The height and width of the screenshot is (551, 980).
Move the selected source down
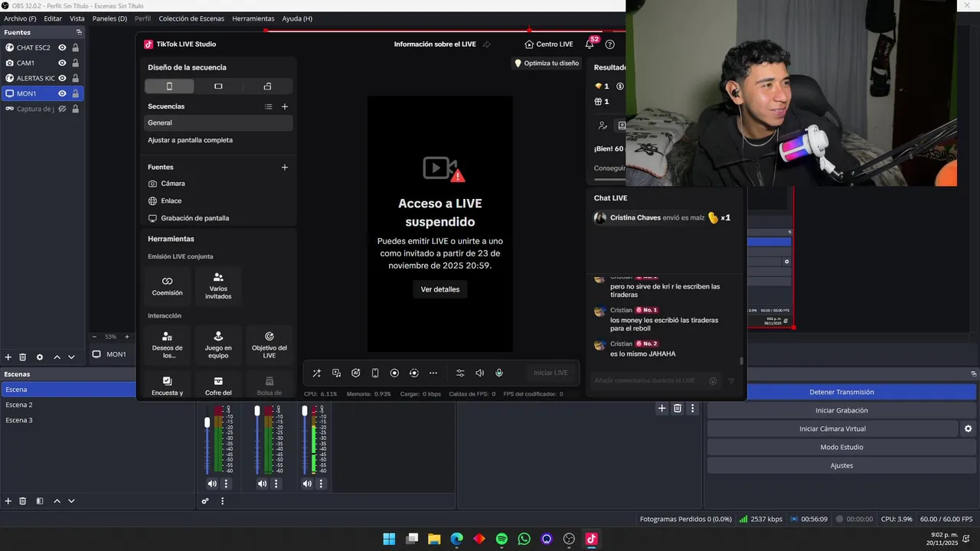coord(71,357)
